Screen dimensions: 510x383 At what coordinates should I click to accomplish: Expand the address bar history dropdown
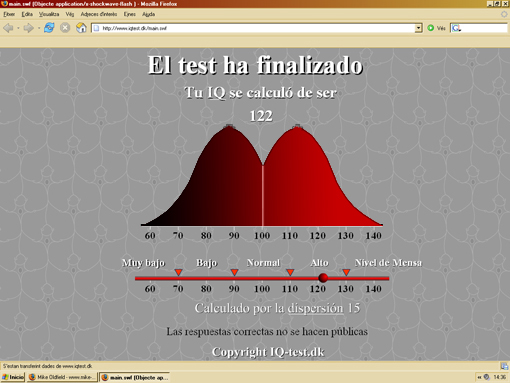(418, 28)
